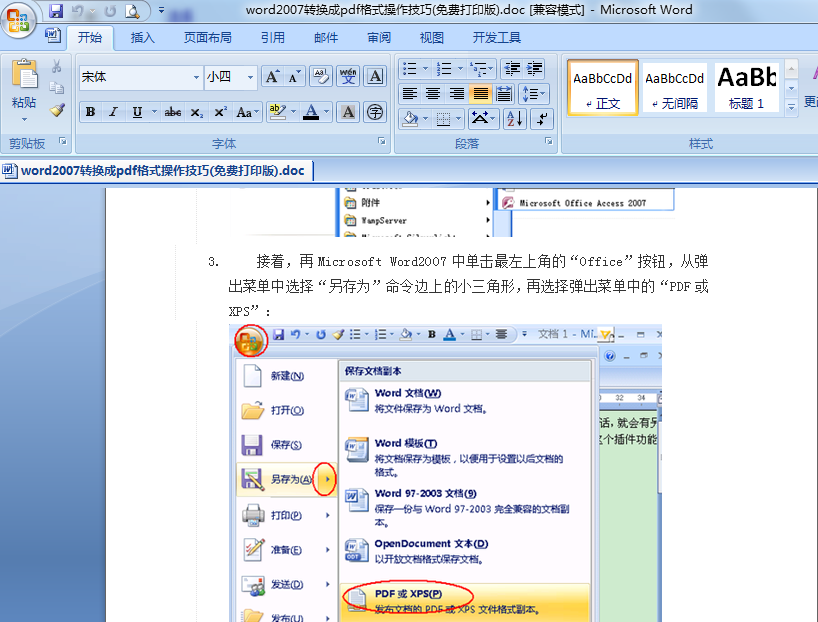Viewport: 818px width, 622px height.
Task: Open the 小四 font size dropdown
Action: coord(250,77)
